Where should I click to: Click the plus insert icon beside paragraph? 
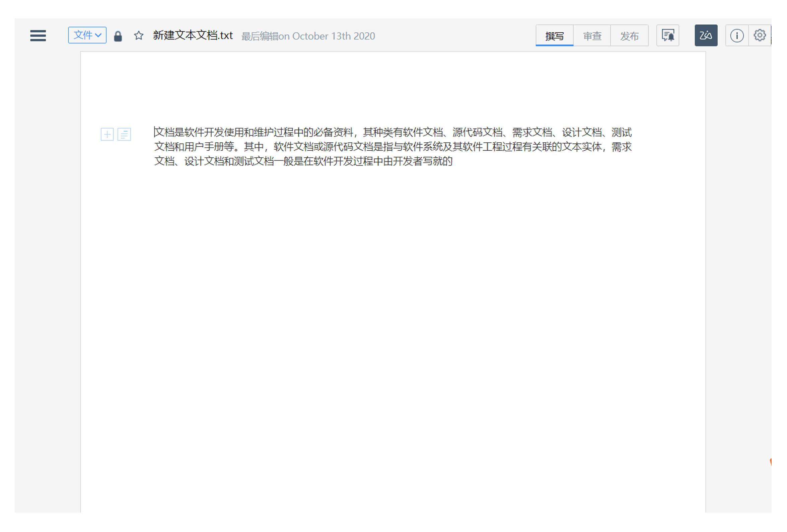tap(107, 135)
